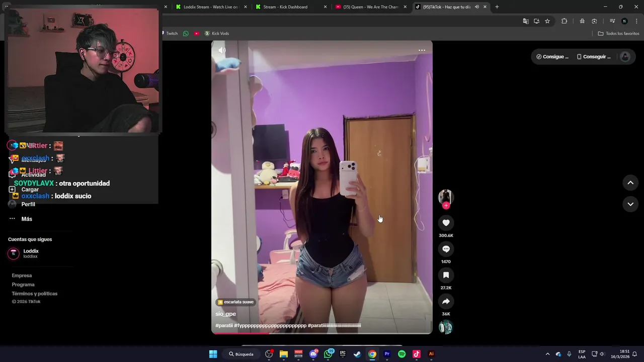Image resolution: width=644 pixels, height=362 pixels.
Task: Share the video with the arrow icon
Action: (x=446, y=301)
